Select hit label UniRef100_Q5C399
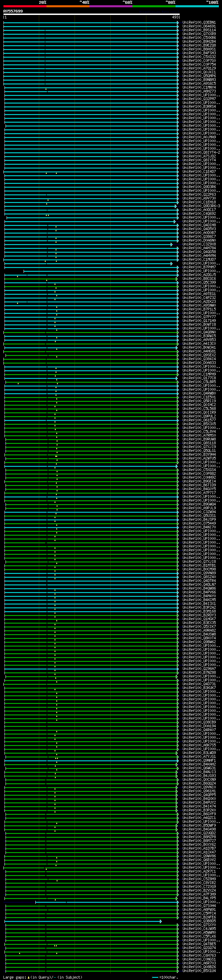Image resolution: width=222 pixels, height=980 pixels. click(x=199, y=282)
